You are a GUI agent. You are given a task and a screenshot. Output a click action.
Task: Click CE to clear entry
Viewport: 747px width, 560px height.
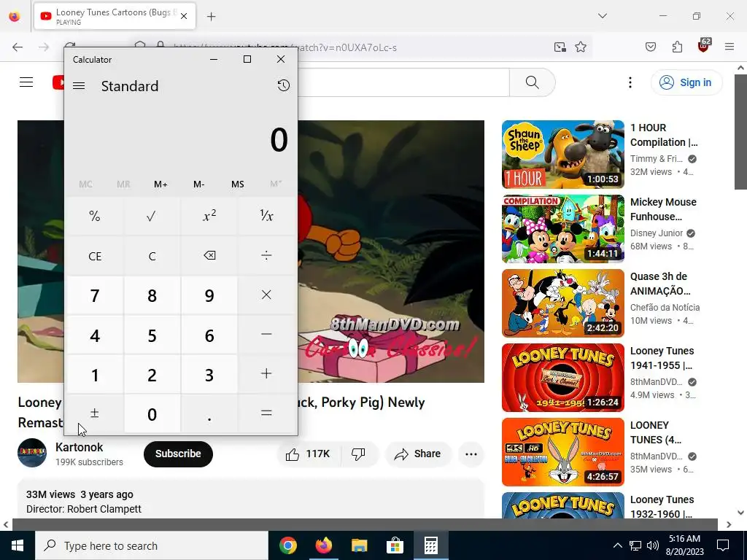coord(95,256)
